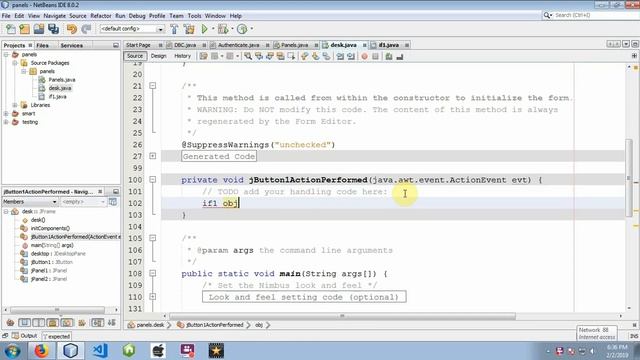The width and height of the screenshot is (640, 360).
Task: Click the Navigator horizontal scrollbar
Action: (x=57, y=310)
